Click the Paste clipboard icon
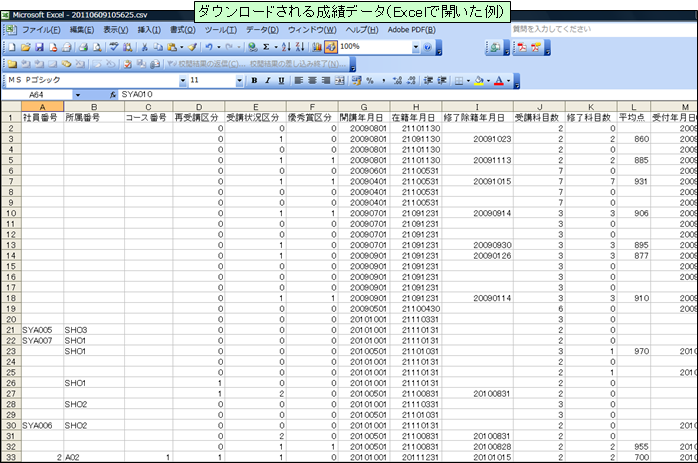698x463 pixels. click(x=172, y=47)
